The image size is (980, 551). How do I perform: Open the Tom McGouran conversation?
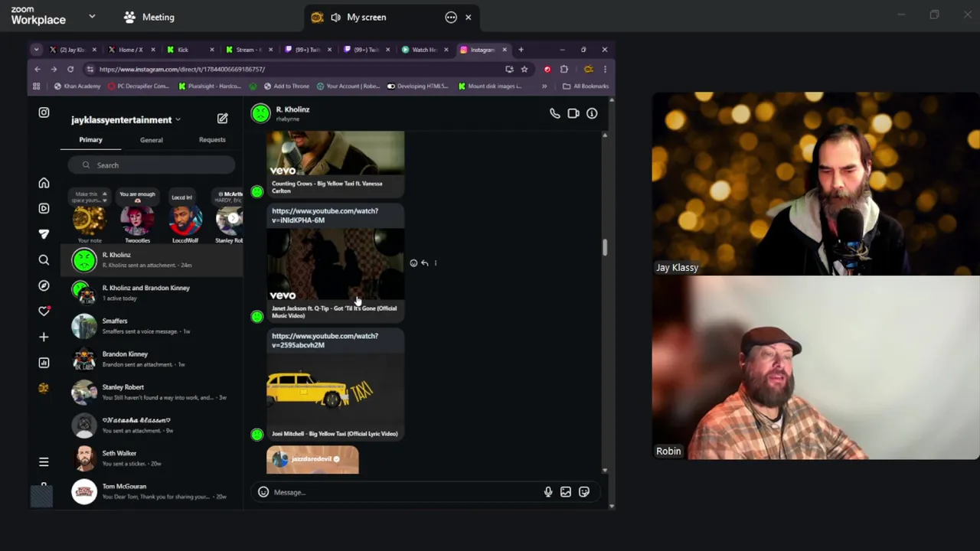point(152,491)
